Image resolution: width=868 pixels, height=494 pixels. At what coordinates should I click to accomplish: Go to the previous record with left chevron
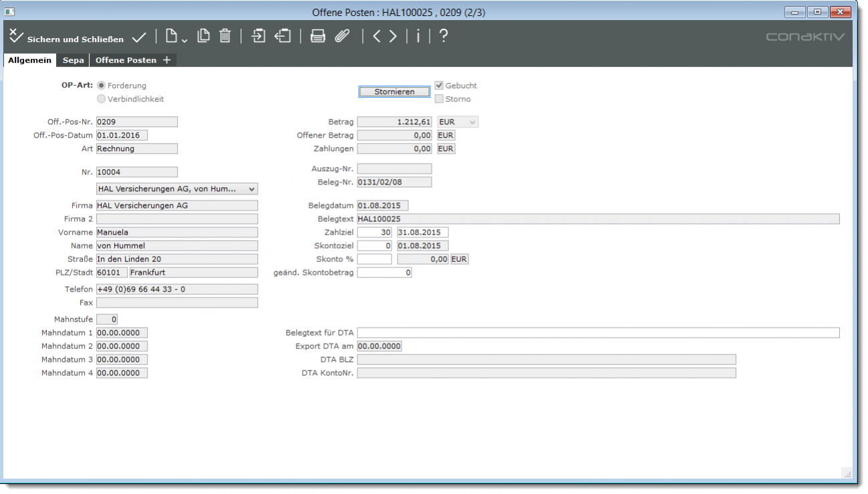[x=377, y=36]
